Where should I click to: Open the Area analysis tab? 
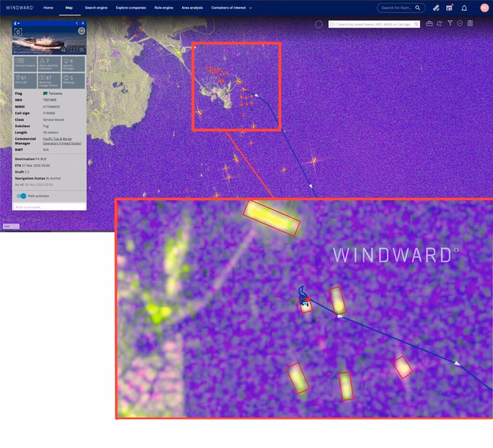pyautogui.click(x=192, y=8)
